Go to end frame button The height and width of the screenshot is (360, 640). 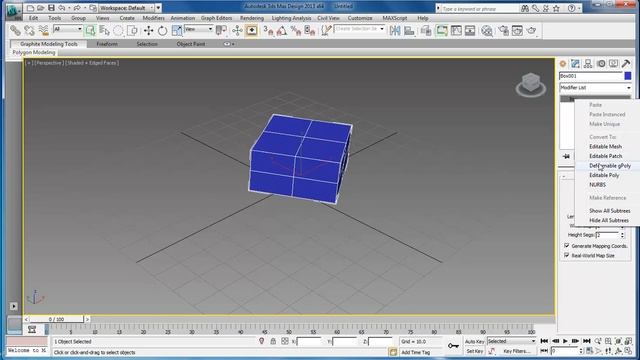pyautogui.click(x=587, y=341)
